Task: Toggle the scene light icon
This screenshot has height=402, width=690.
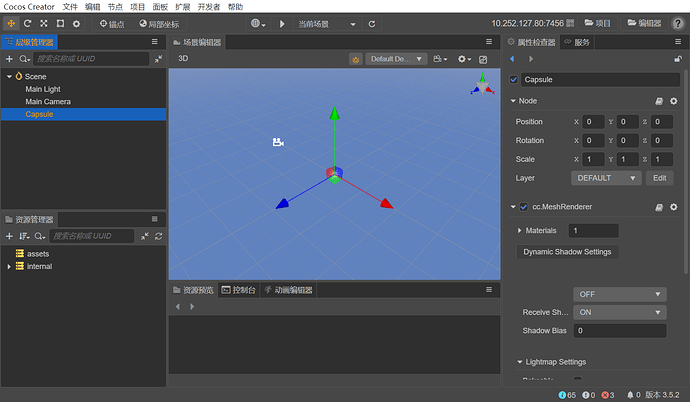Action: tap(356, 59)
